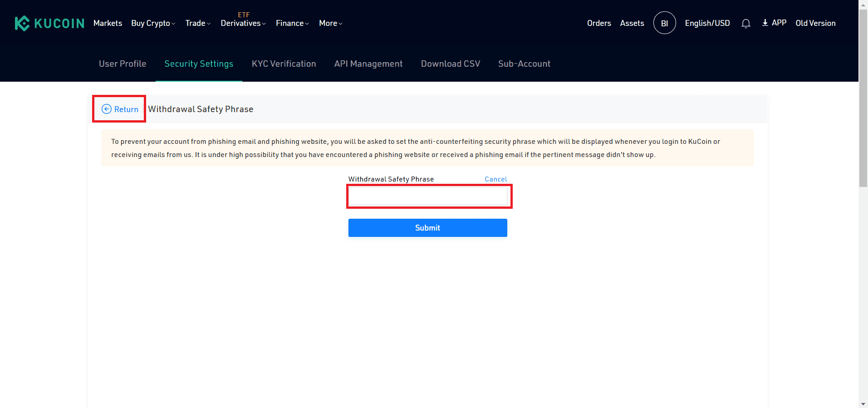Image resolution: width=868 pixels, height=408 pixels.
Task: Select the Security Settings tab
Action: tap(199, 64)
